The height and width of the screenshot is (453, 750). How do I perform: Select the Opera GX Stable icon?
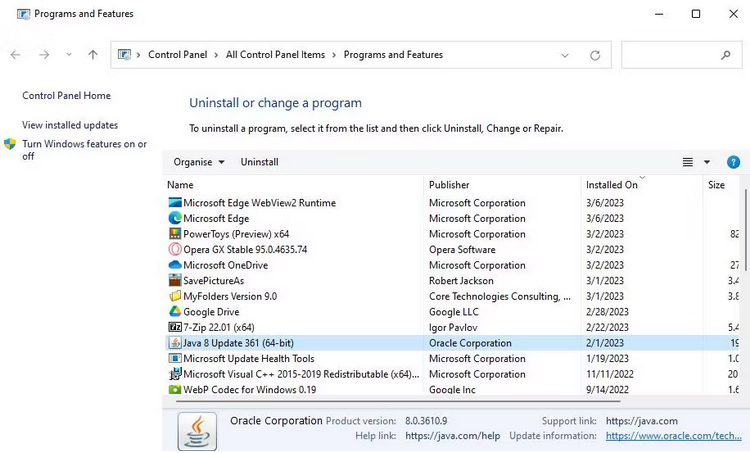tap(175, 249)
